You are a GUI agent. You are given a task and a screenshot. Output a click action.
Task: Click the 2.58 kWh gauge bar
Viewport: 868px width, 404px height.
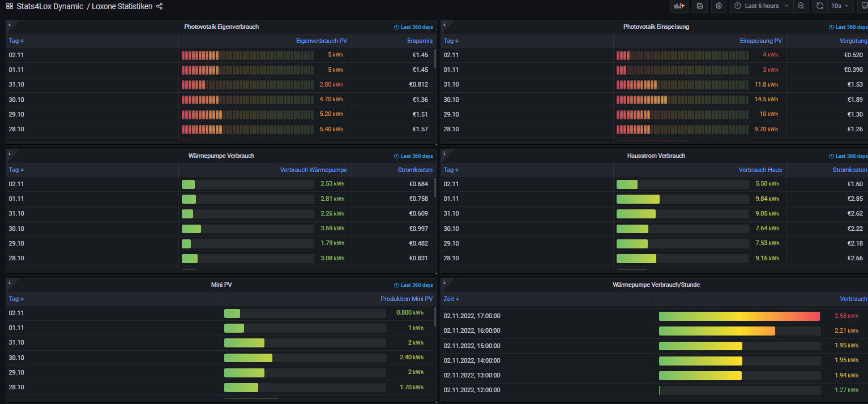coord(739,316)
